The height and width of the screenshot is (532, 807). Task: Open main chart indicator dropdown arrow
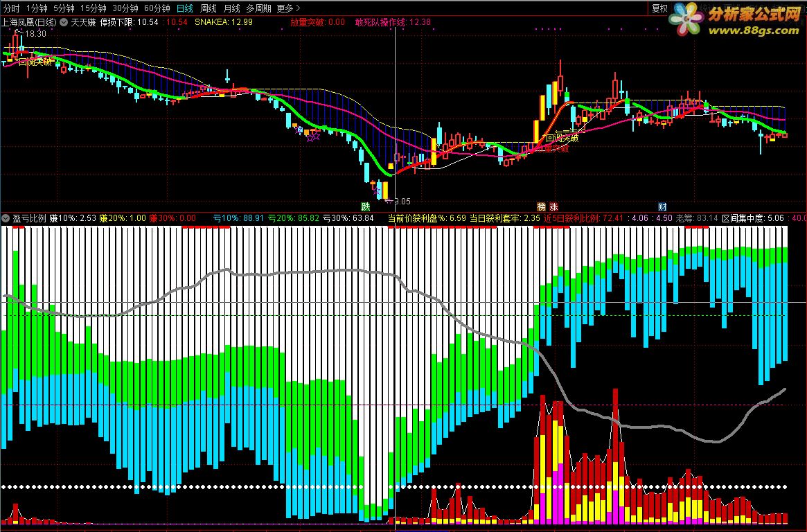[64, 22]
